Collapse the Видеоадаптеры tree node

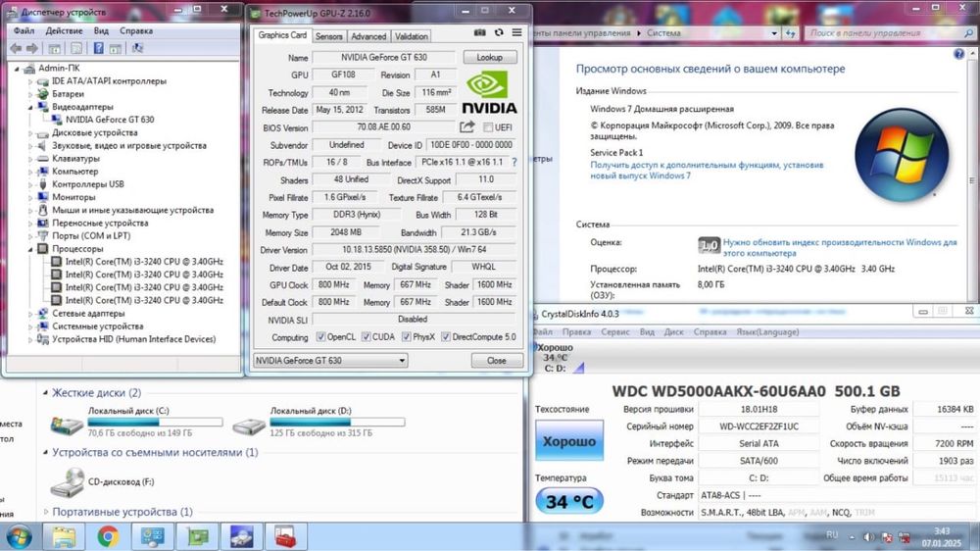(30, 107)
